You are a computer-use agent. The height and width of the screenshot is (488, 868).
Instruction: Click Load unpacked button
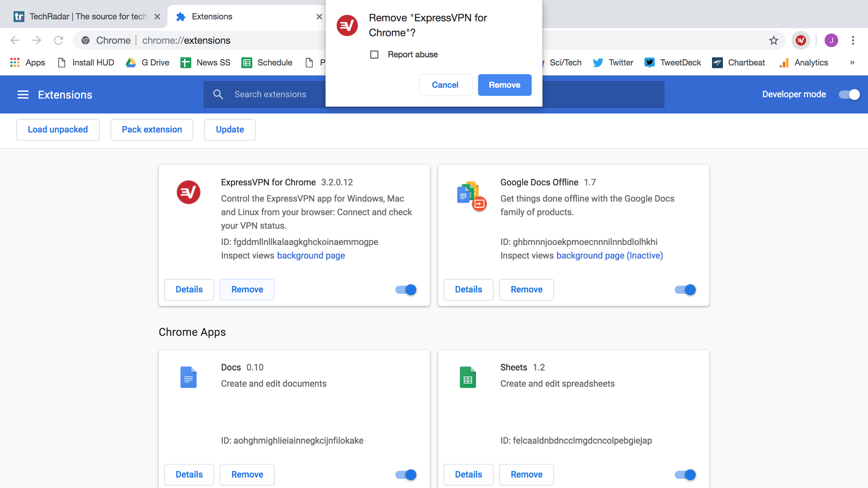58,130
